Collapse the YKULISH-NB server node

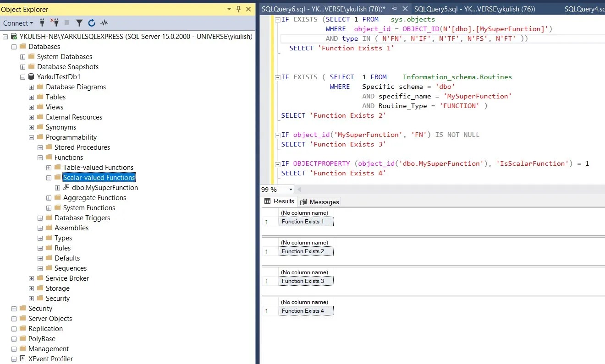point(5,37)
